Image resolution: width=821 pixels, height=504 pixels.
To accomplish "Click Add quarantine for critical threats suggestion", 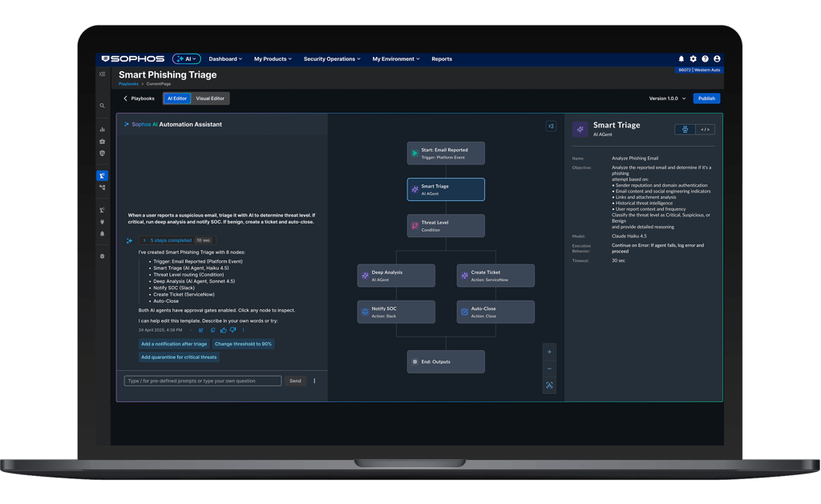I will click(179, 357).
